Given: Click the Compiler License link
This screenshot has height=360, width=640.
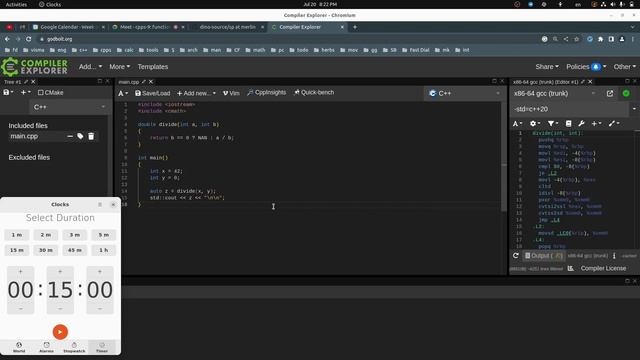Looking at the screenshot, I should coord(603,269).
